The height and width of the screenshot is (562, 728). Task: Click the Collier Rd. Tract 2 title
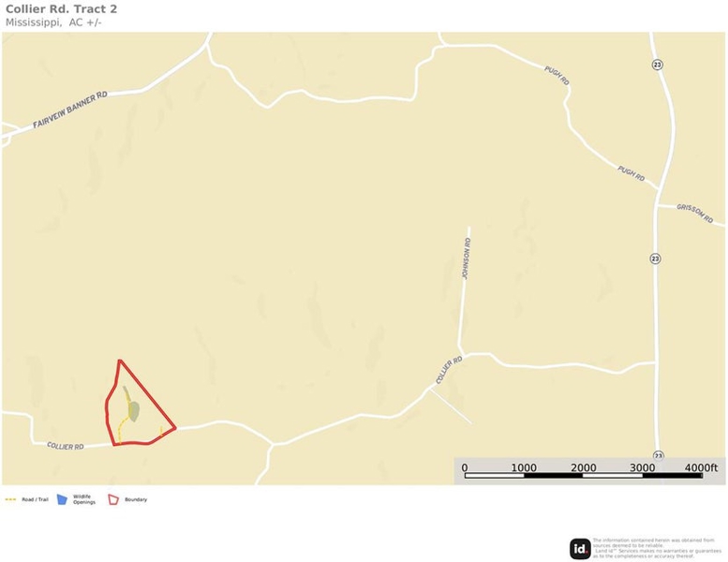tap(61, 9)
